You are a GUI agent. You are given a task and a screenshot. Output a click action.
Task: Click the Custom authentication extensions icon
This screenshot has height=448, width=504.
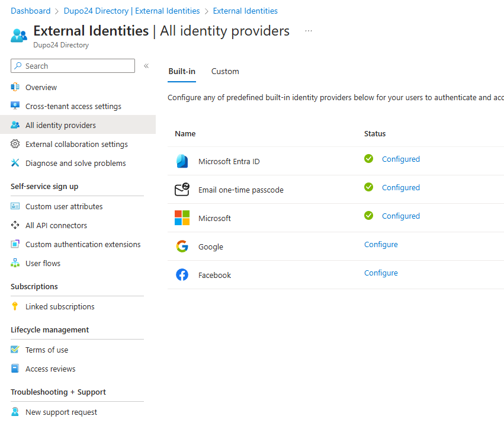point(15,244)
